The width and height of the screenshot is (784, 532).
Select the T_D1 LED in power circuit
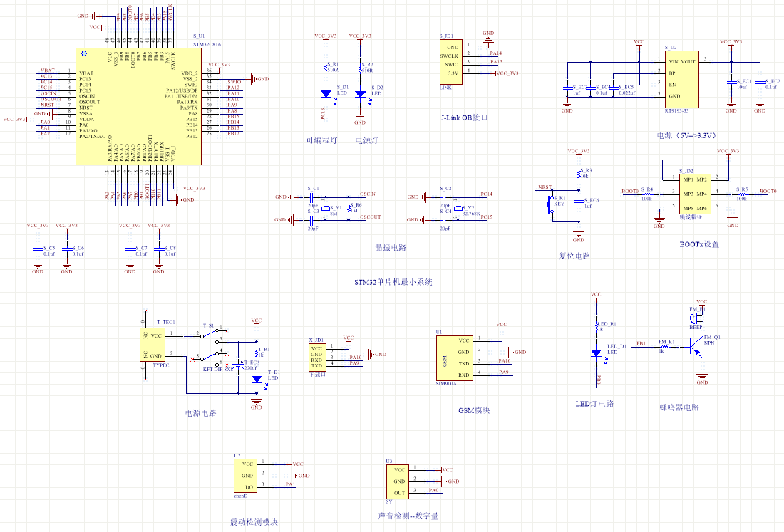(x=257, y=380)
